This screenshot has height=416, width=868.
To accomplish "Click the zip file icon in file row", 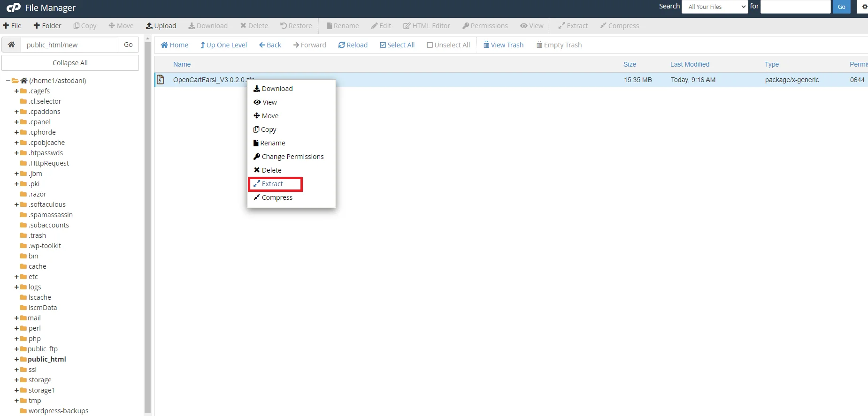I will (x=161, y=80).
